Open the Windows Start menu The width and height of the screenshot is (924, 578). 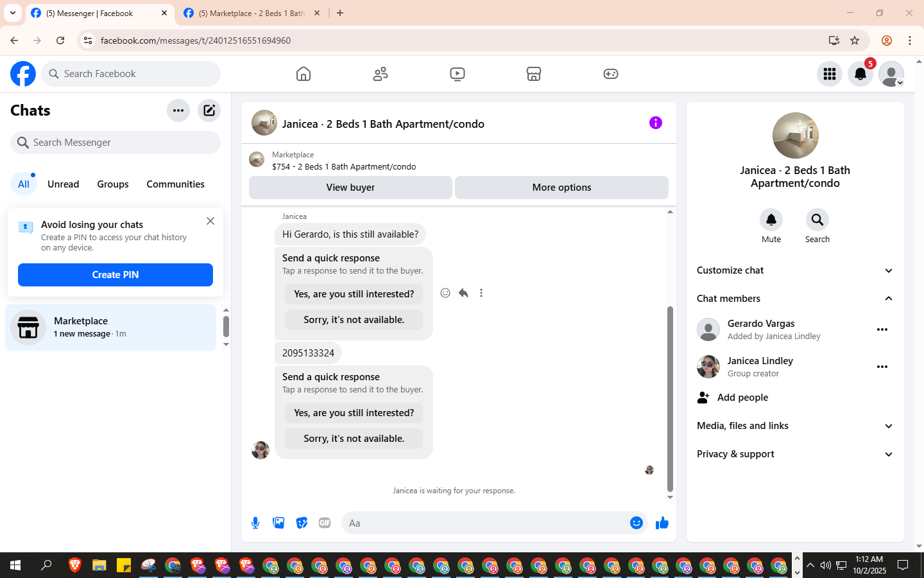15,565
